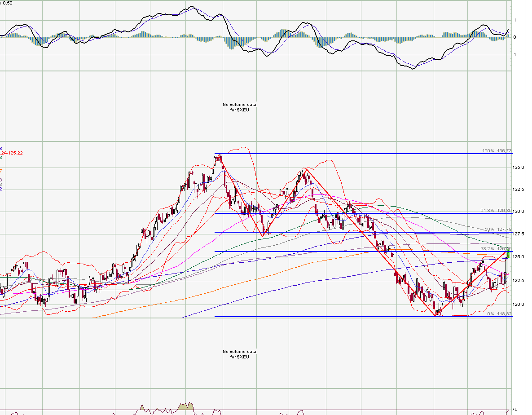Click the "50%: 127.78" Fibonacci label
532x415 pixels.
[x=498, y=230]
